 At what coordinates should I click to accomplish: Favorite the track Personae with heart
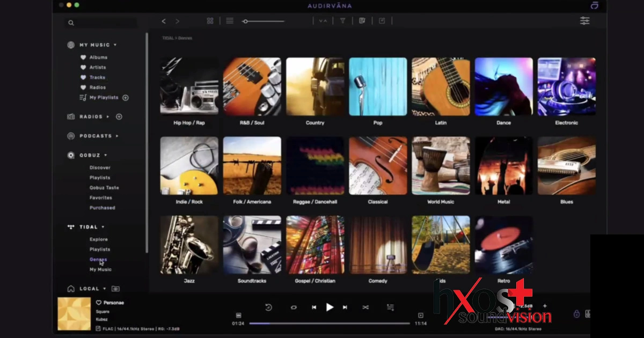coord(99,303)
